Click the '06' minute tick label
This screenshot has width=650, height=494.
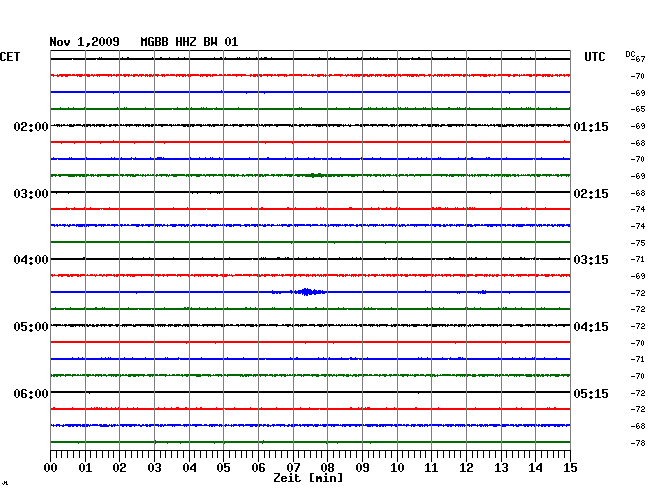[x=258, y=468]
